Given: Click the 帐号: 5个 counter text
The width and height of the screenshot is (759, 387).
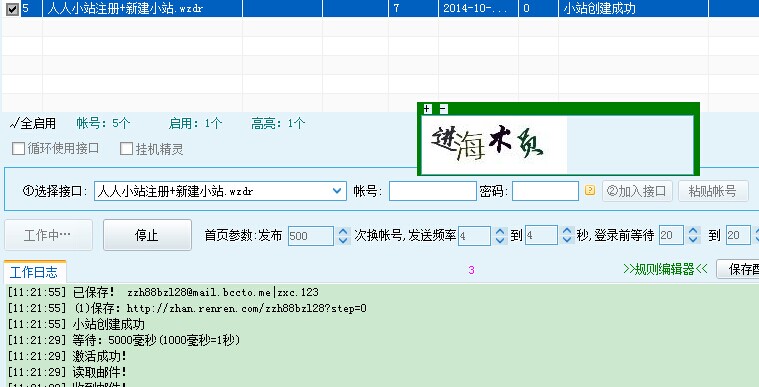Looking at the screenshot, I should [103, 124].
